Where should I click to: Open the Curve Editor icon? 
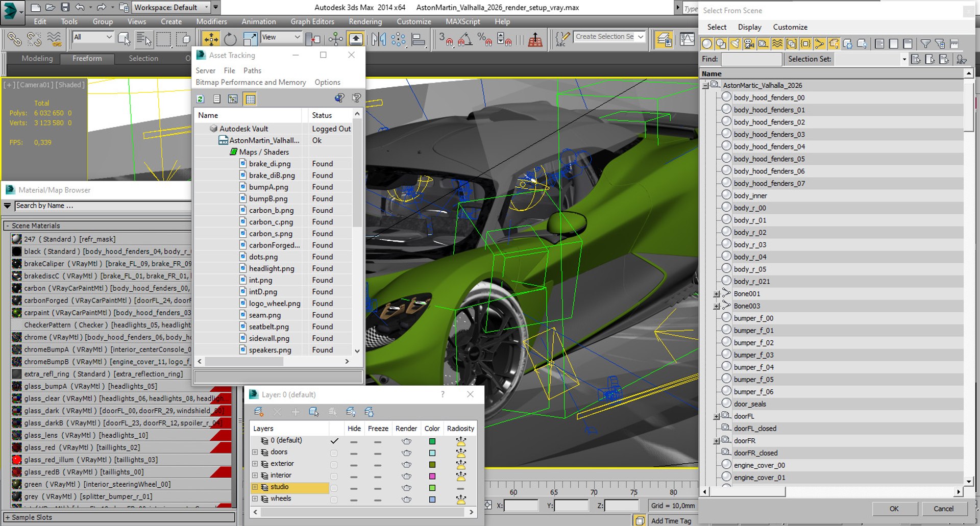pos(687,39)
